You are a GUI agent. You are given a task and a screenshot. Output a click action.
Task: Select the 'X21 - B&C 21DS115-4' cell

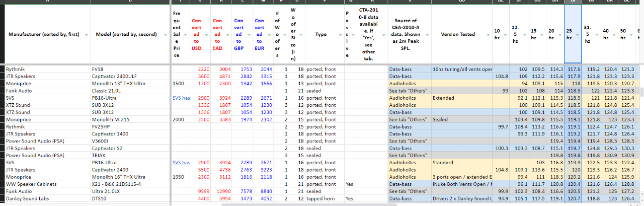pyautogui.click(x=130, y=184)
